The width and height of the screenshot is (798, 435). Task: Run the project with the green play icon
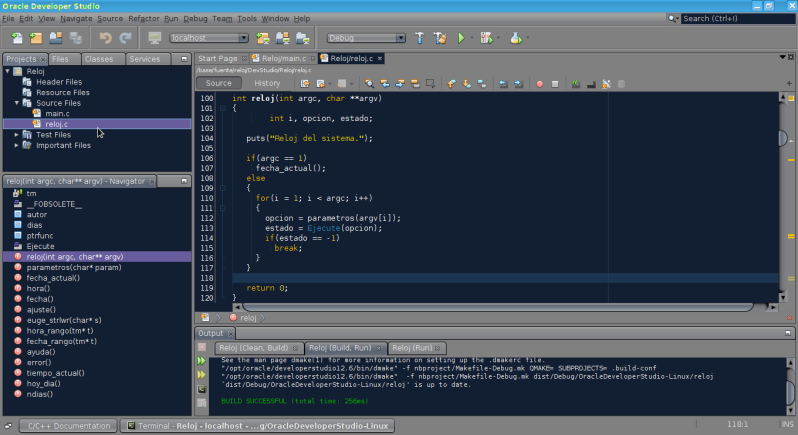(461, 38)
